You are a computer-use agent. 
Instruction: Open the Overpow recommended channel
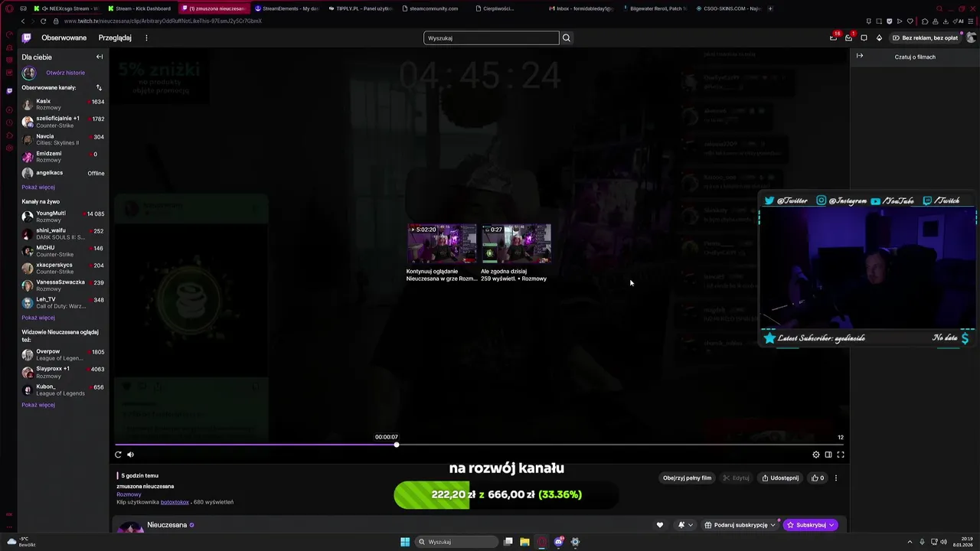[x=63, y=355]
